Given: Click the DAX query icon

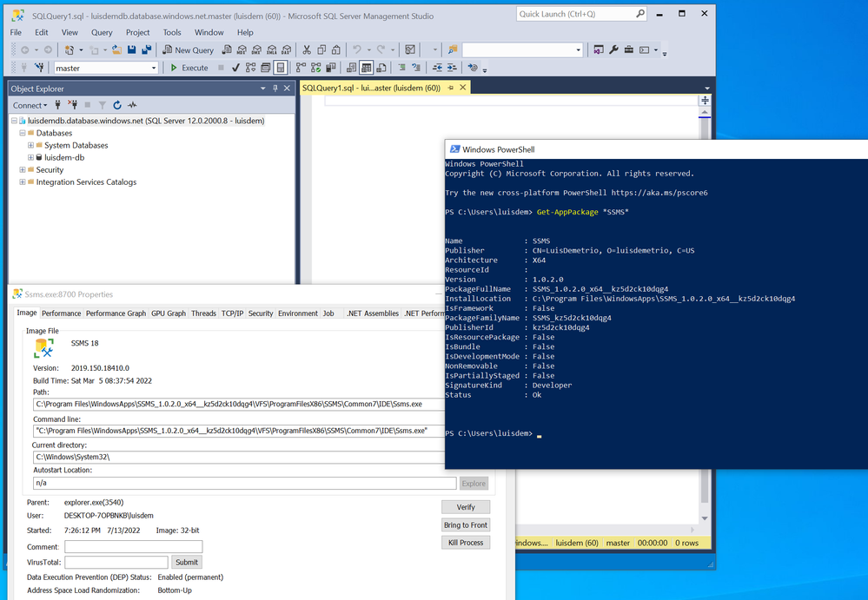Looking at the screenshot, I should [x=286, y=50].
